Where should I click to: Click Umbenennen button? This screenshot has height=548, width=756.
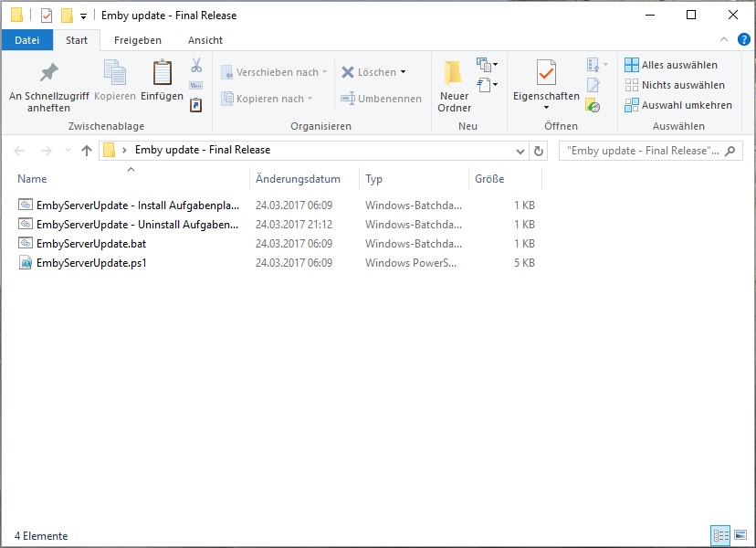pyautogui.click(x=381, y=99)
